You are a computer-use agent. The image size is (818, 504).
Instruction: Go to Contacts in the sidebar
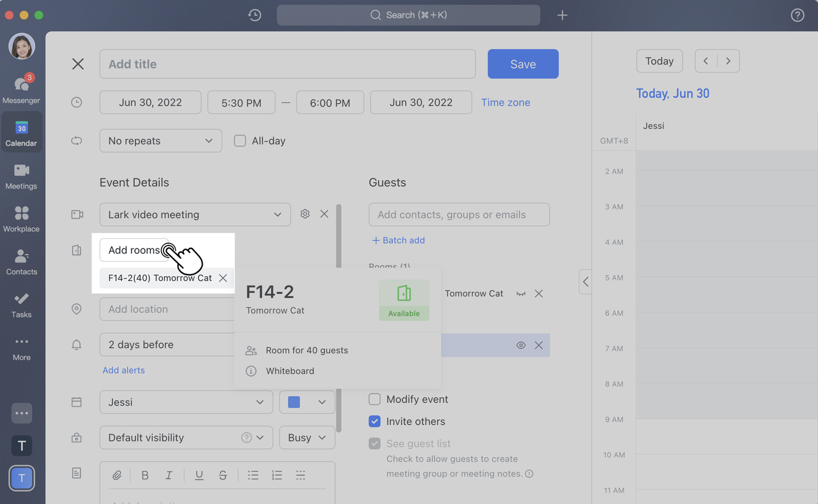(21, 261)
